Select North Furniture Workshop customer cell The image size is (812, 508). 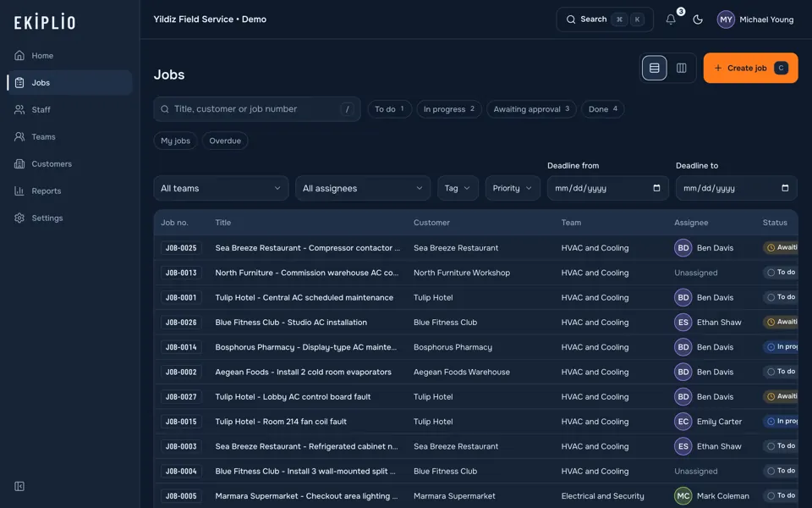click(462, 273)
